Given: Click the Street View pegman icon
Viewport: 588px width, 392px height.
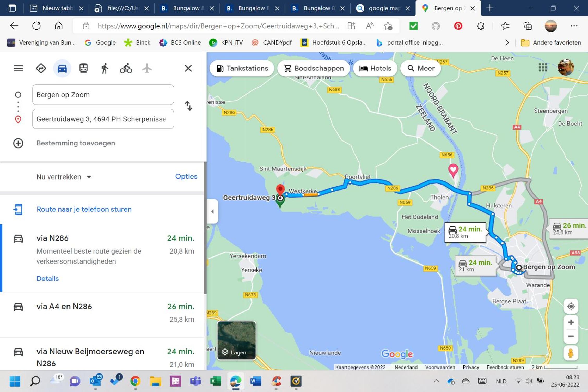Looking at the screenshot, I should [x=571, y=353].
